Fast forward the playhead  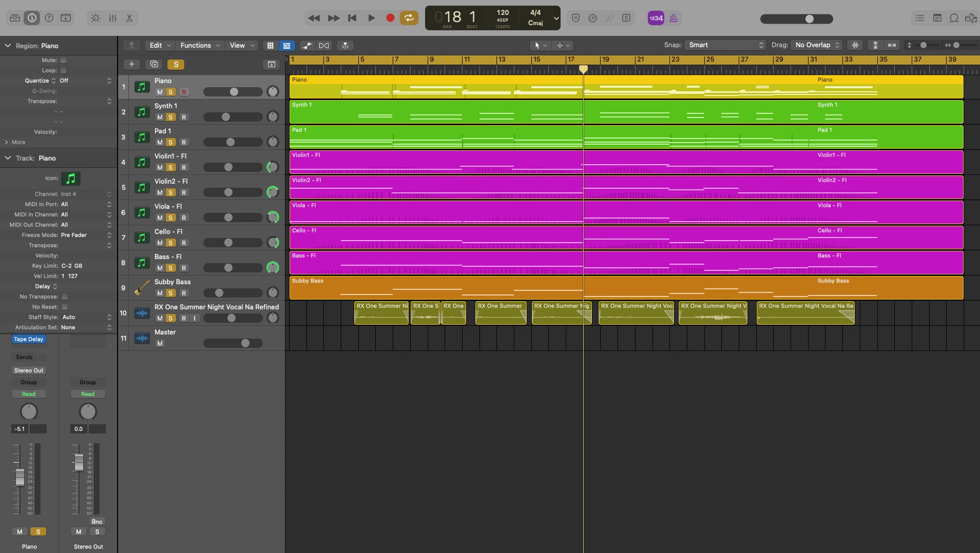pyautogui.click(x=333, y=18)
